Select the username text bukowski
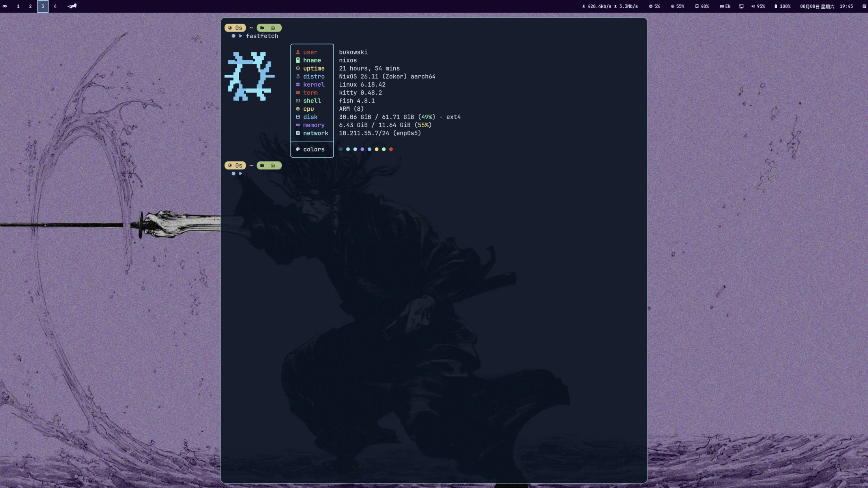 [x=353, y=52]
